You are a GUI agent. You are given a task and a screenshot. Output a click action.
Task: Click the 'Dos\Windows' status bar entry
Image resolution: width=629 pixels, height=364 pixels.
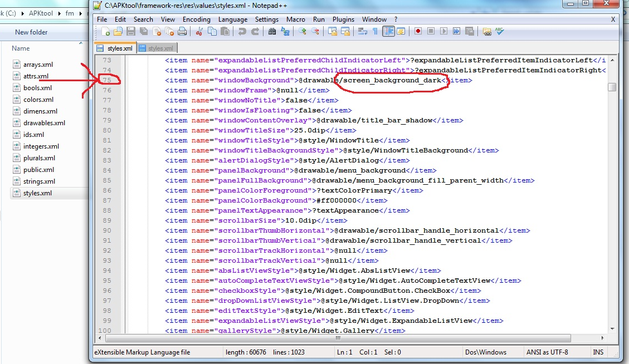click(x=485, y=352)
